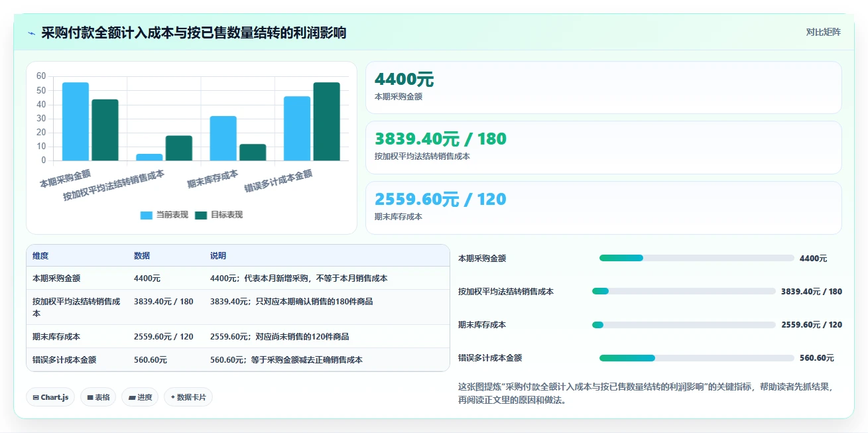
Task: Click the zigzag icon beside the header title
Action: coord(32,33)
